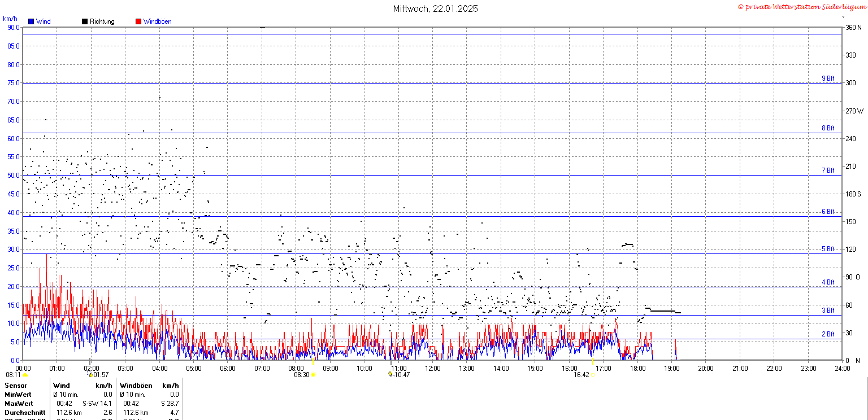
Task: Click the S-SW 14.1 max wind value
Action: tap(97, 404)
